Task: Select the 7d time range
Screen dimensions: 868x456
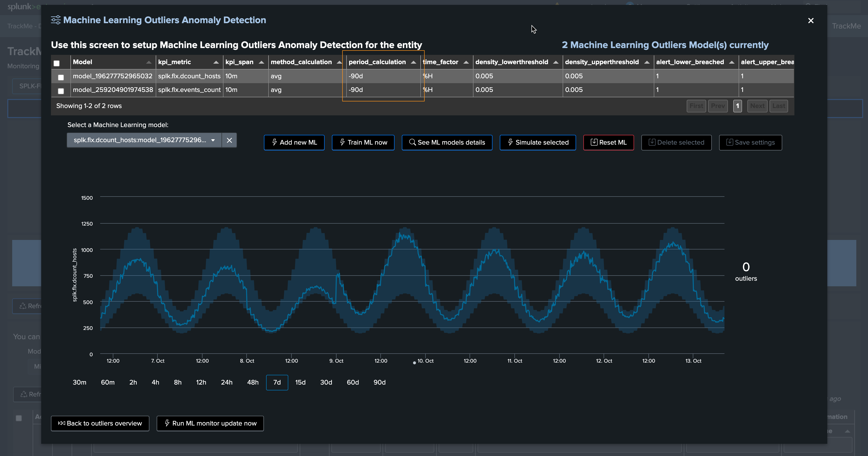Action: 277,382
